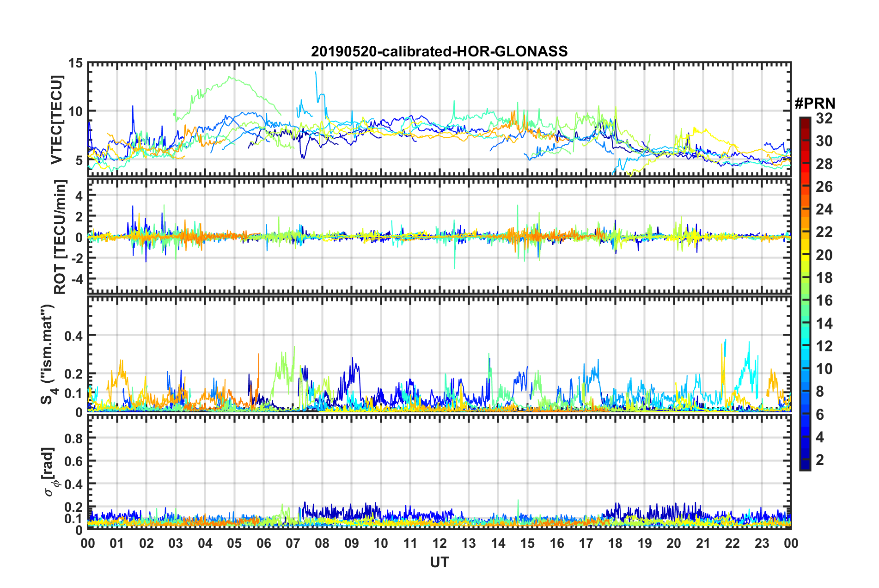Select the UT x-axis label
Screen dimensions: 879x588
click(439, 562)
